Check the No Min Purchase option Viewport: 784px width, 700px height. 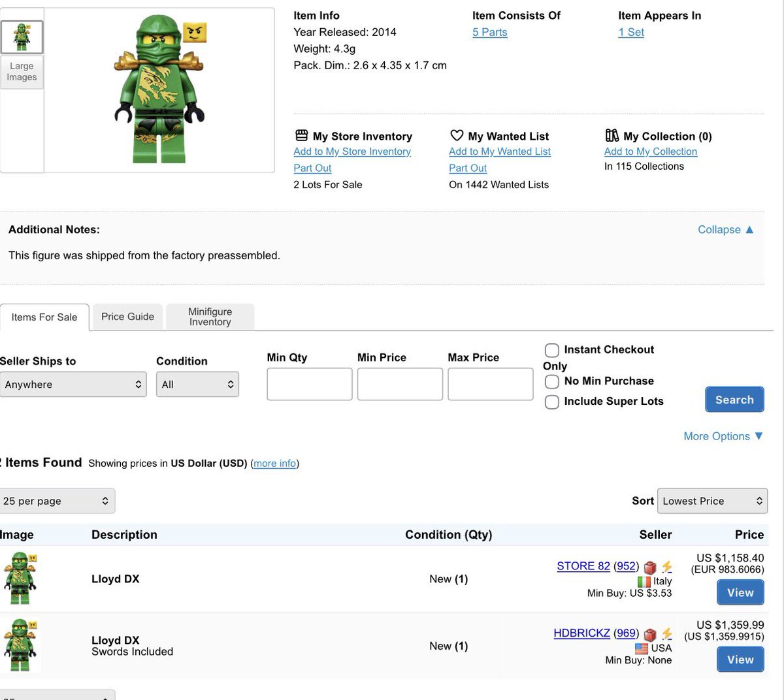552,381
